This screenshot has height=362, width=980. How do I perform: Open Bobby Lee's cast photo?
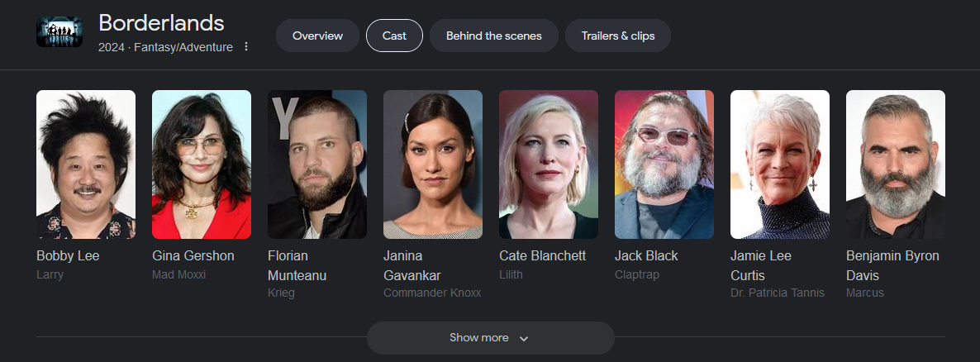pos(86,164)
